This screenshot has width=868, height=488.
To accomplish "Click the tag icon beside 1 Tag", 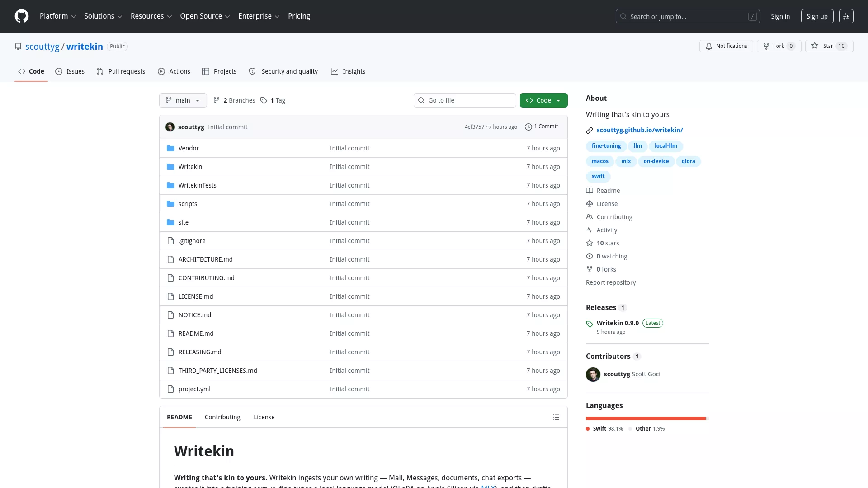I will tap(264, 100).
